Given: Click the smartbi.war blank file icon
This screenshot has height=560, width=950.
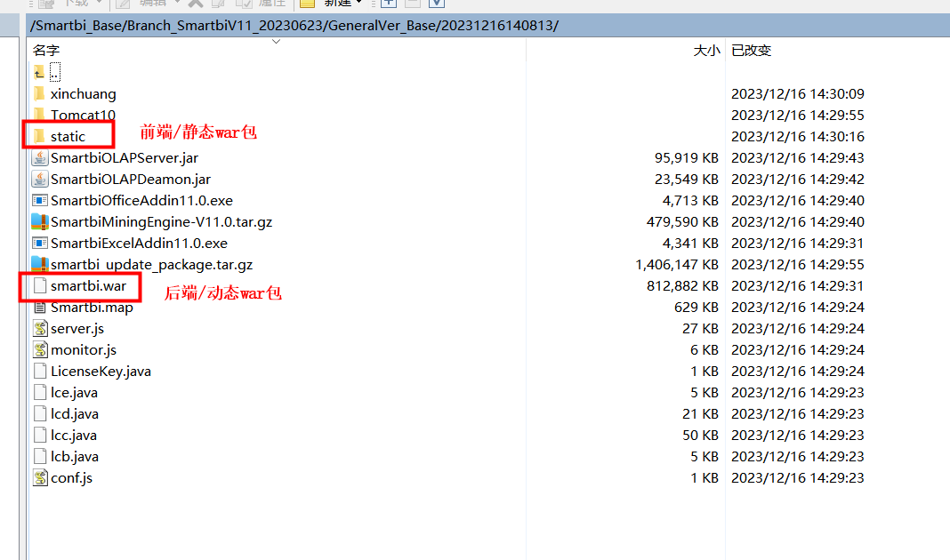Looking at the screenshot, I should click(x=39, y=285).
